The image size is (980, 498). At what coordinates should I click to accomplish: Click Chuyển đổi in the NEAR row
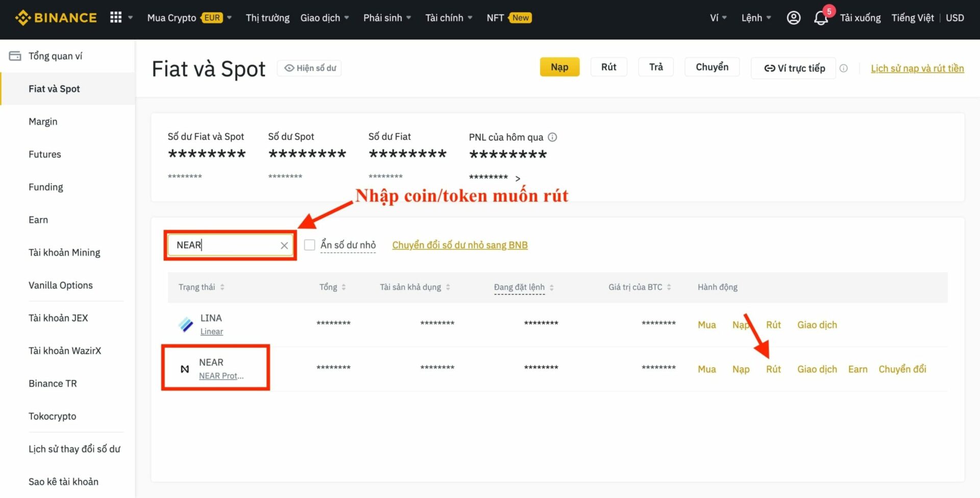(902, 369)
